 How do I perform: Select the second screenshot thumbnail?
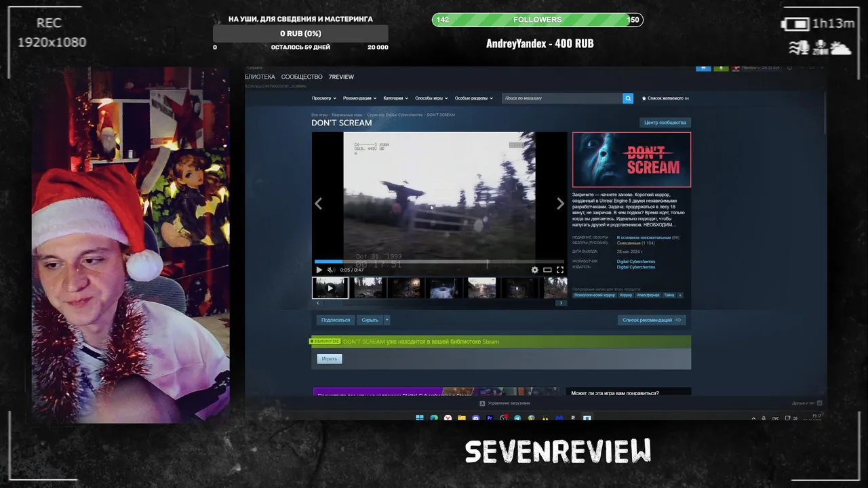pos(368,287)
